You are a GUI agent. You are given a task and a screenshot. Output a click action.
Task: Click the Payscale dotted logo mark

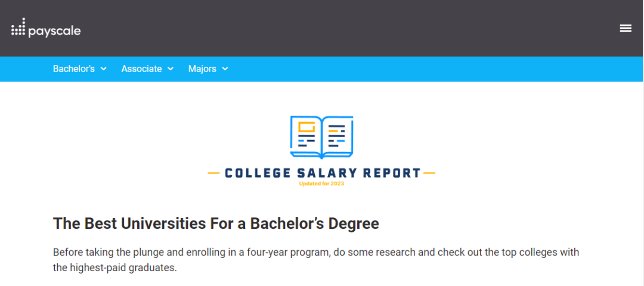[18, 27]
